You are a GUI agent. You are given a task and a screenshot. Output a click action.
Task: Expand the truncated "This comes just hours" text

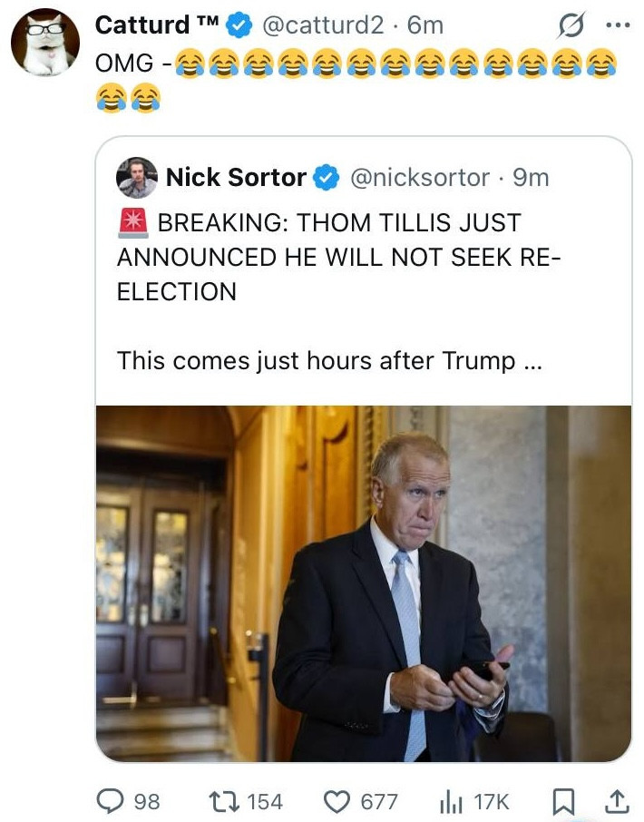(328, 360)
